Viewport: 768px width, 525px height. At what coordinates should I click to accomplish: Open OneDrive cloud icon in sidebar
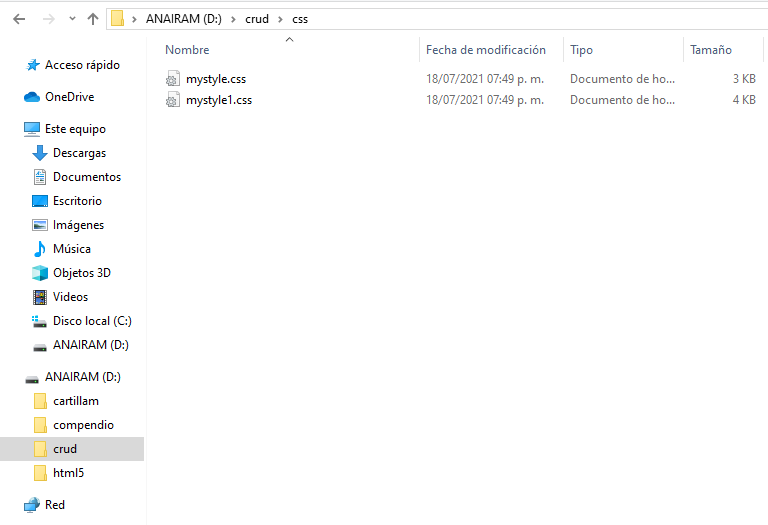click(33, 97)
